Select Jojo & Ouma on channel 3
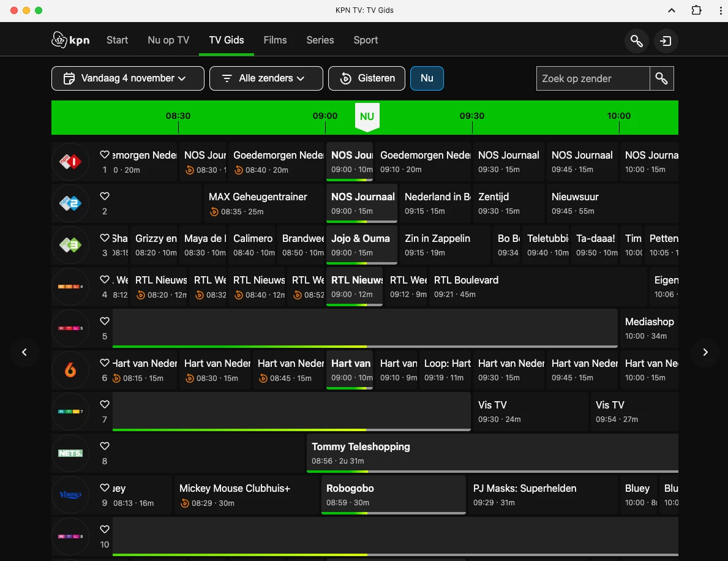 (362, 245)
